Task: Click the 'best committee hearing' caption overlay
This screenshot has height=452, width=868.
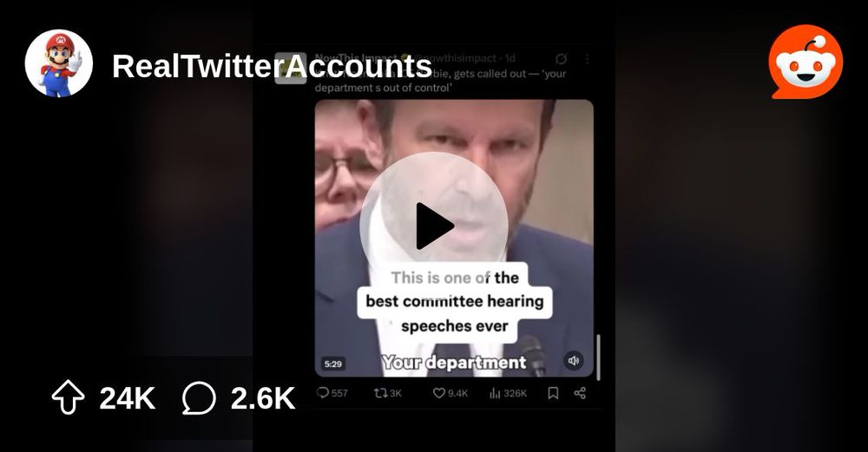Action: pos(455,301)
